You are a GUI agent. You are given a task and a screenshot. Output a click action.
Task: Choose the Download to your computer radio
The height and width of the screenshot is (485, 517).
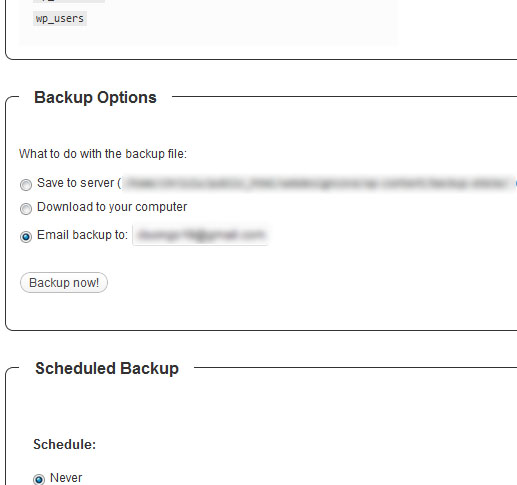tap(26, 209)
